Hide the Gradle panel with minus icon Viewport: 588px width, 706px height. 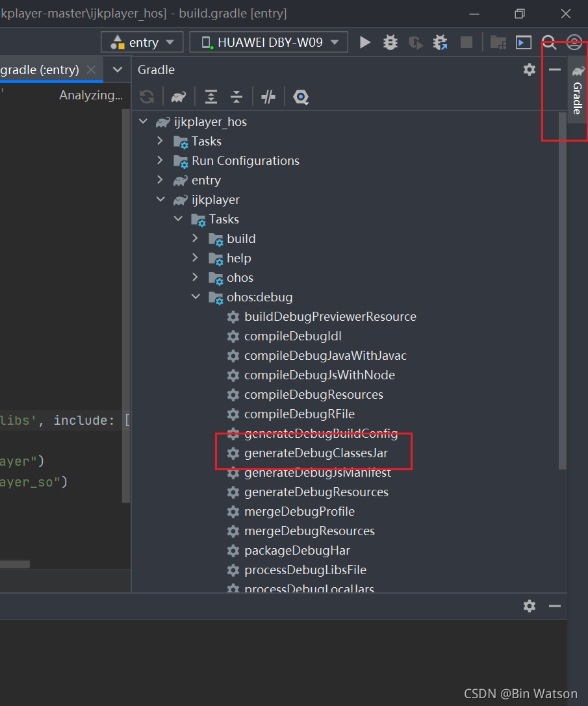tap(555, 69)
